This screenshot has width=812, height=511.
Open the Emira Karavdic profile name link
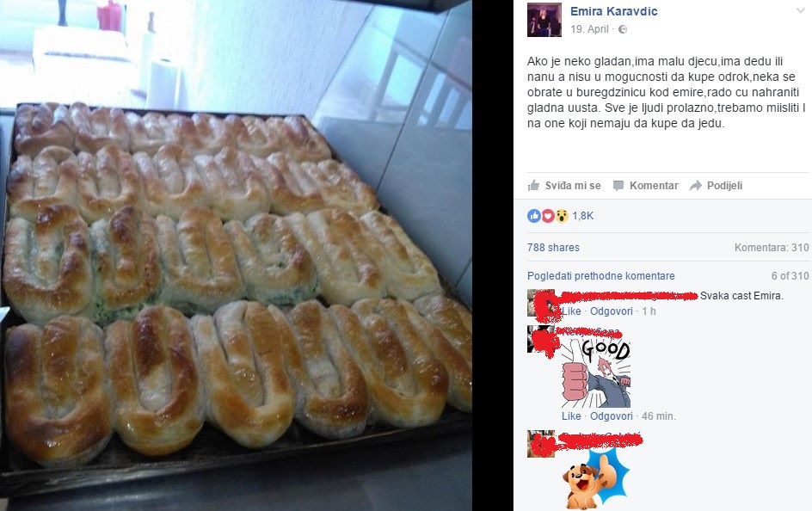coord(613,11)
